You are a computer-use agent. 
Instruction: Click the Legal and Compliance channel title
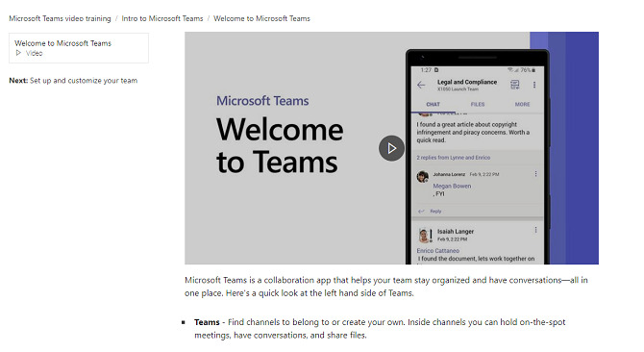pyautogui.click(x=467, y=82)
